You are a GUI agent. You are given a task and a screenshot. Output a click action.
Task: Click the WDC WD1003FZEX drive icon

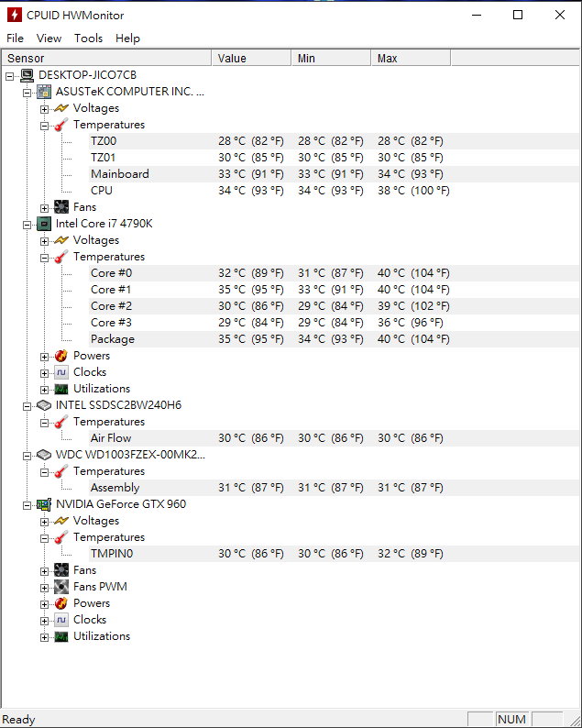pyautogui.click(x=44, y=455)
